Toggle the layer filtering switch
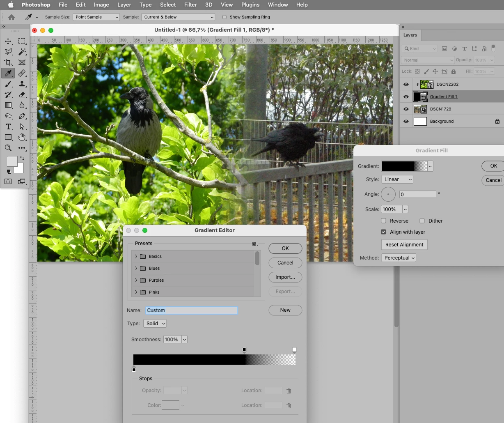Viewport: 504px width, 423px height. (493, 48)
